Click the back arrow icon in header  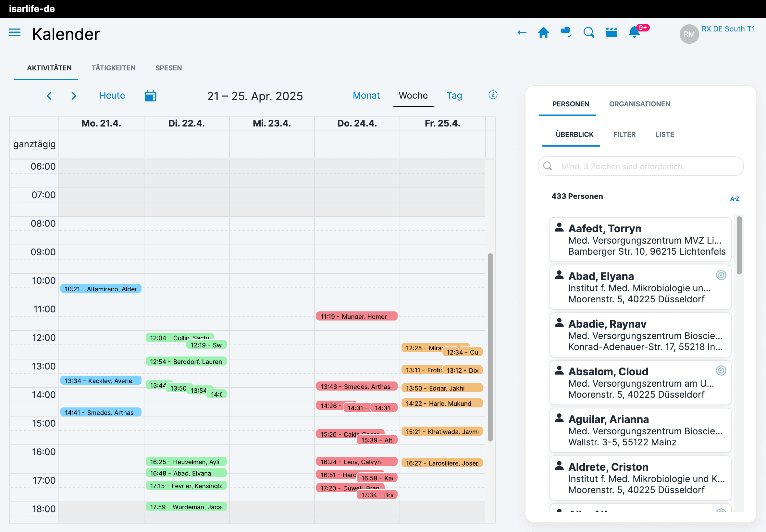pyautogui.click(x=522, y=33)
